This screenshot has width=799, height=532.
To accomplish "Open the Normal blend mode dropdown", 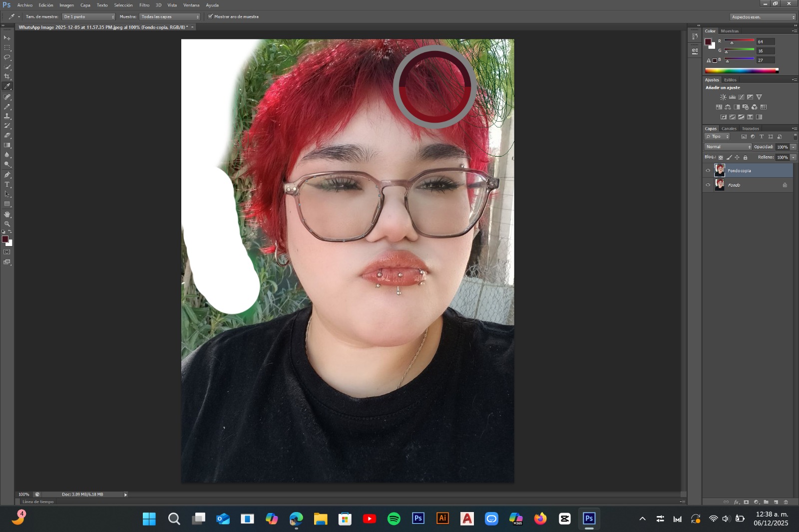I will point(728,147).
